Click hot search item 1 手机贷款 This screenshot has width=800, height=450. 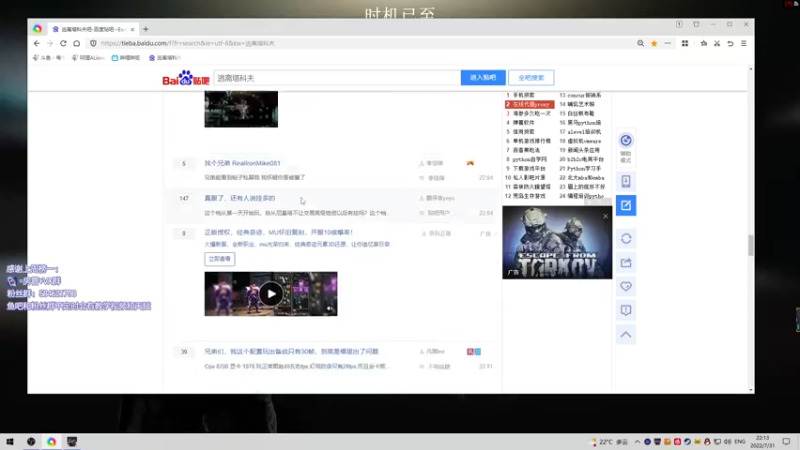[523, 95]
